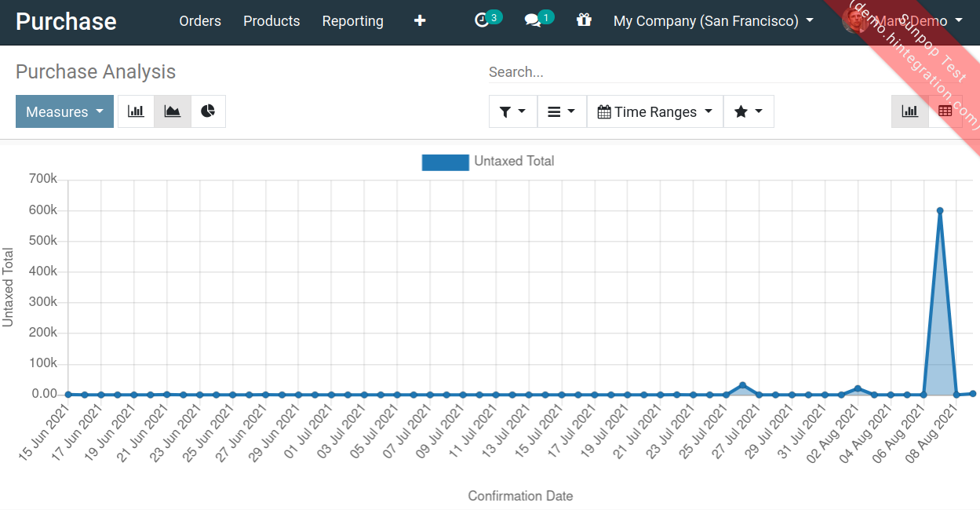Click the 500k y-axis label

42,241
